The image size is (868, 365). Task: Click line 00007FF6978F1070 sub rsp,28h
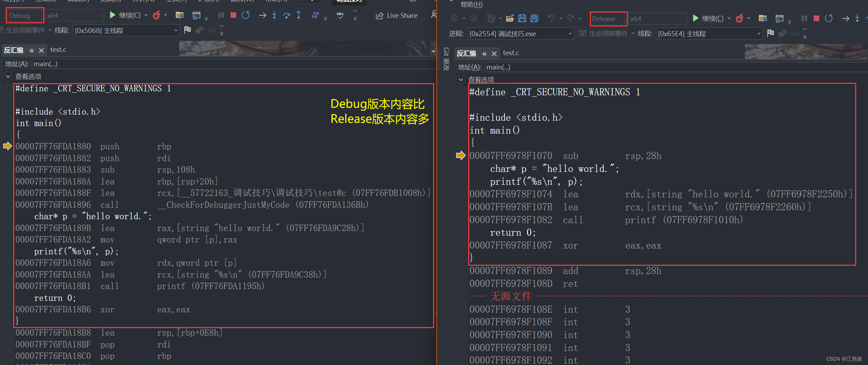click(x=566, y=156)
